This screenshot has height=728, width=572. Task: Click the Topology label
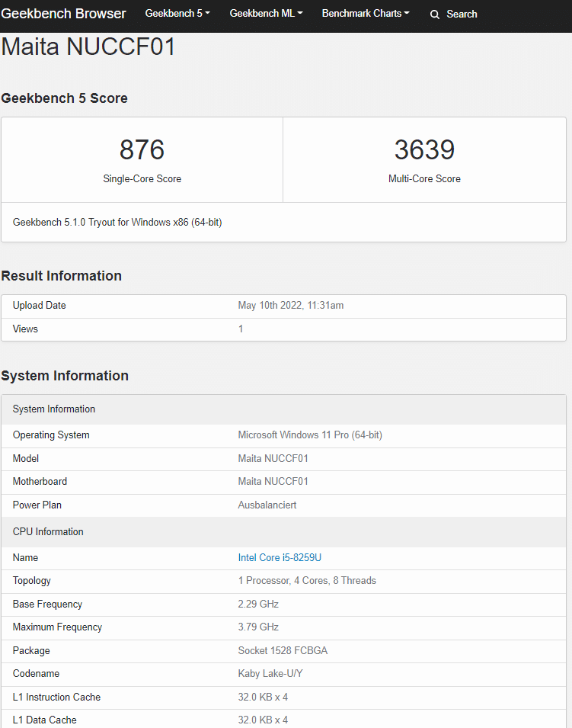click(x=31, y=581)
